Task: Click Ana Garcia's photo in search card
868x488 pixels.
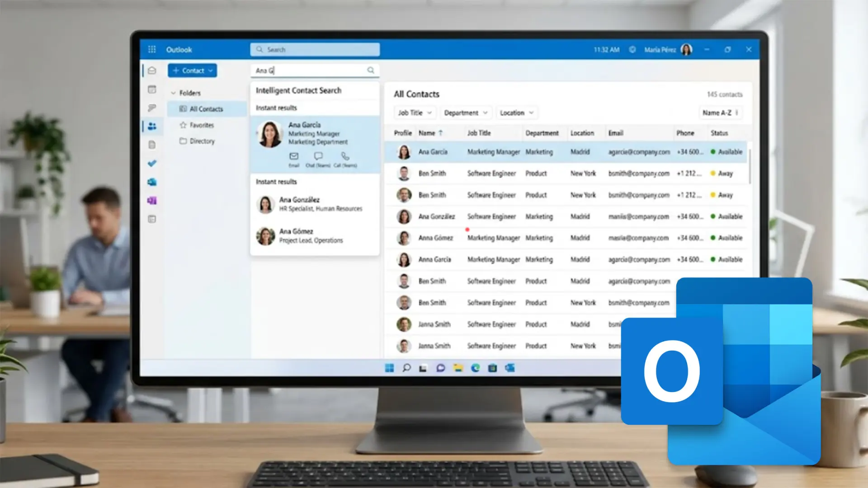Action: tap(270, 134)
